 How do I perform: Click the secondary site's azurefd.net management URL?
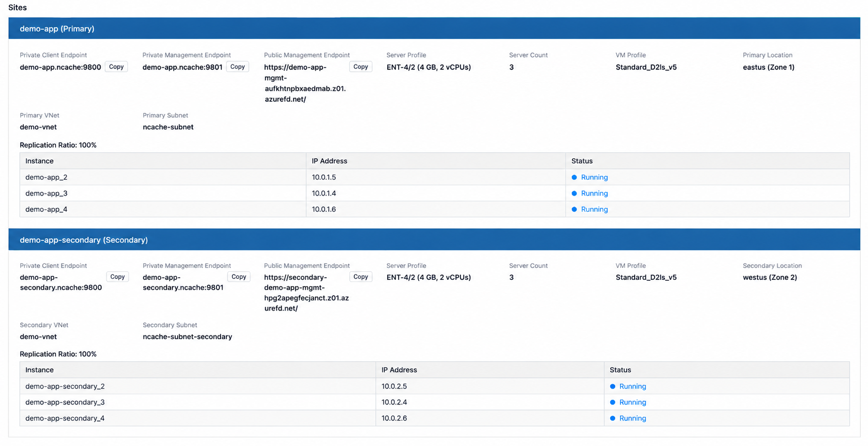coord(306,293)
